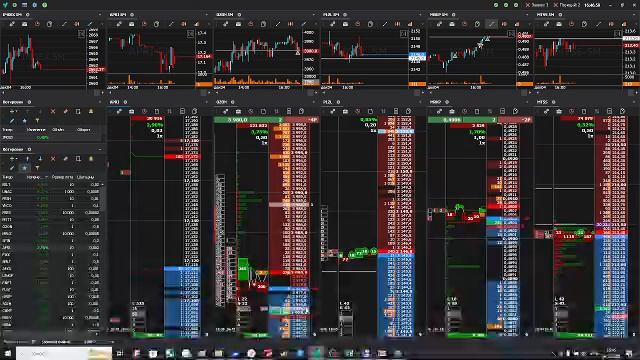
Task: Click the Windows taskbar search box
Action: (x=64, y=353)
